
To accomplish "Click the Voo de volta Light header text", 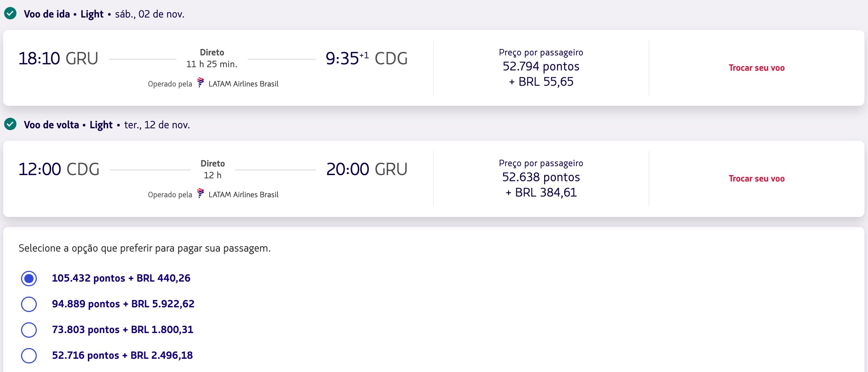I will coord(68,125).
